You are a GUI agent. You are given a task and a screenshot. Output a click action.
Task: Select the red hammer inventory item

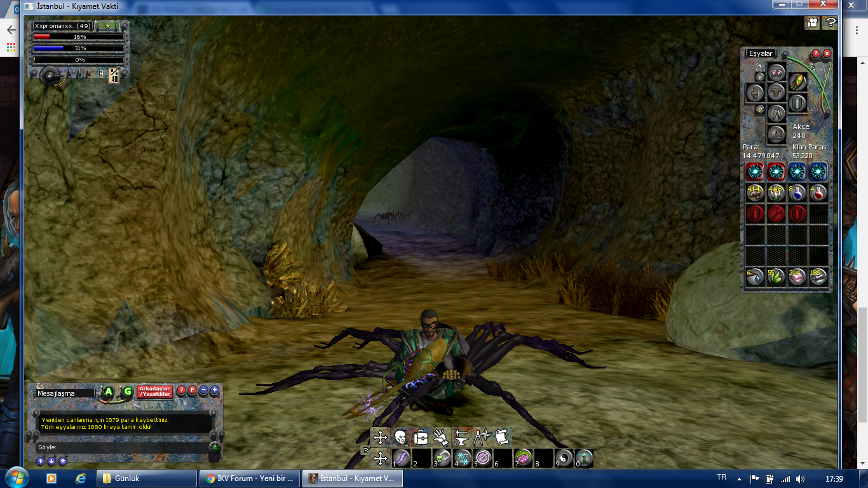(776, 214)
